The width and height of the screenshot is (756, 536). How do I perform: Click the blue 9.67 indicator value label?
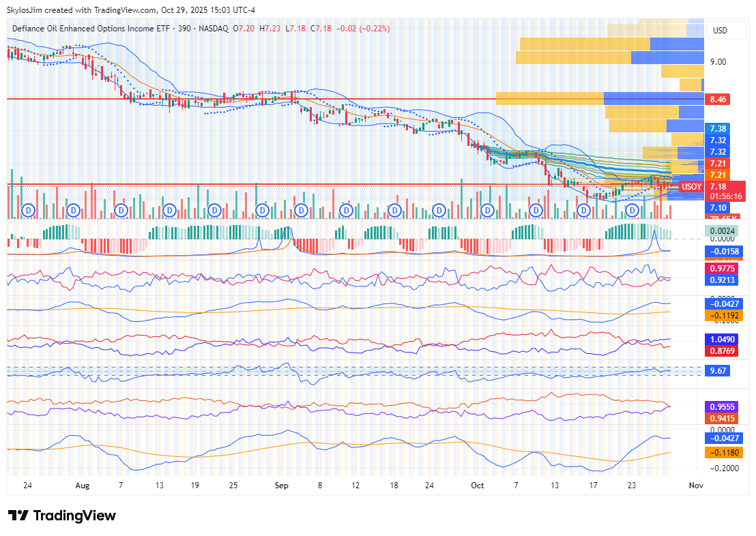point(718,370)
